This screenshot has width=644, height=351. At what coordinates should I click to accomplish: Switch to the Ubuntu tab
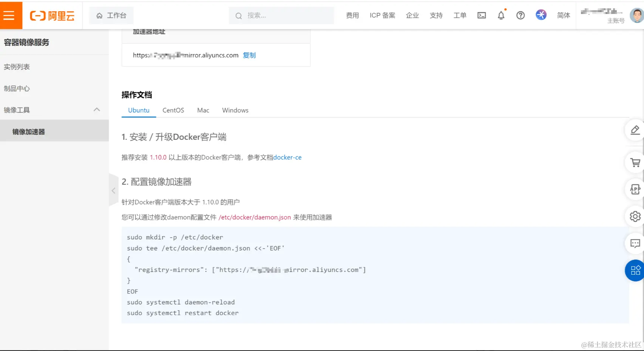(x=139, y=110)
